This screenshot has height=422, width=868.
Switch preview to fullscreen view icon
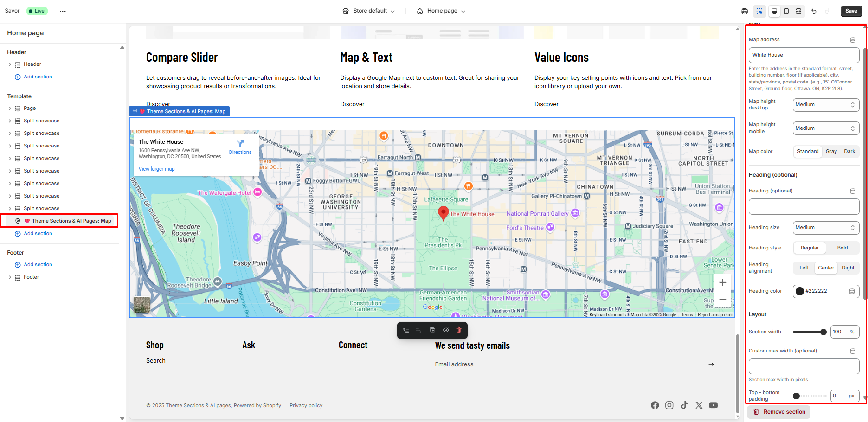pyautogui.click(x=798, y=11)
